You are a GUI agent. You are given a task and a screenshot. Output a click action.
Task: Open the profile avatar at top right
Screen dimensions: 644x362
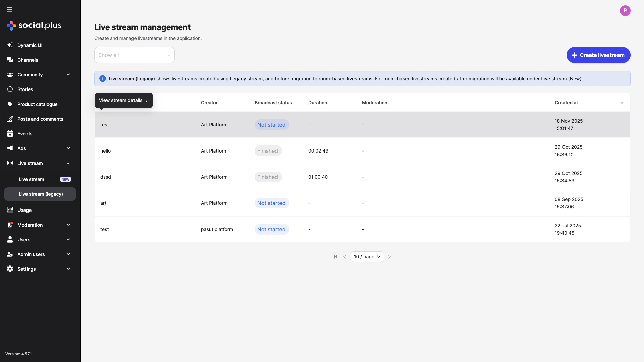pyautogui.click(x=625, y=10)
